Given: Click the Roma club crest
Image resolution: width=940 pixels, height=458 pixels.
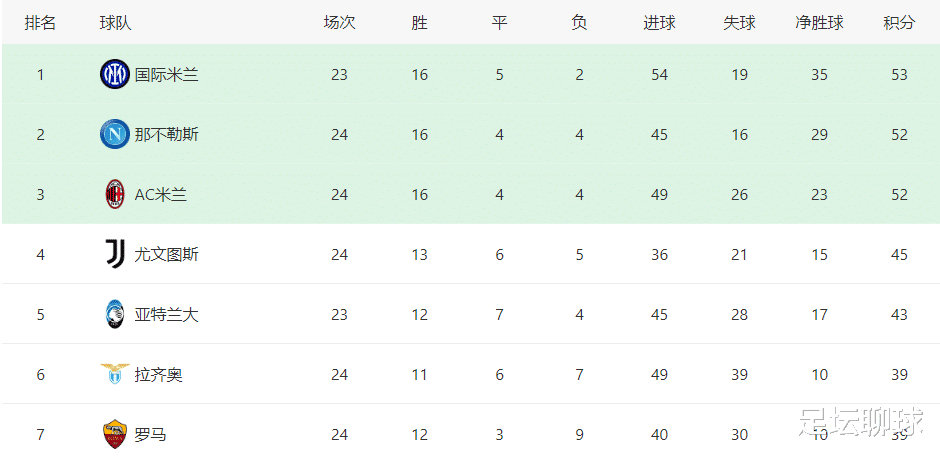Looking at the screenshot, I should [115, 434].
